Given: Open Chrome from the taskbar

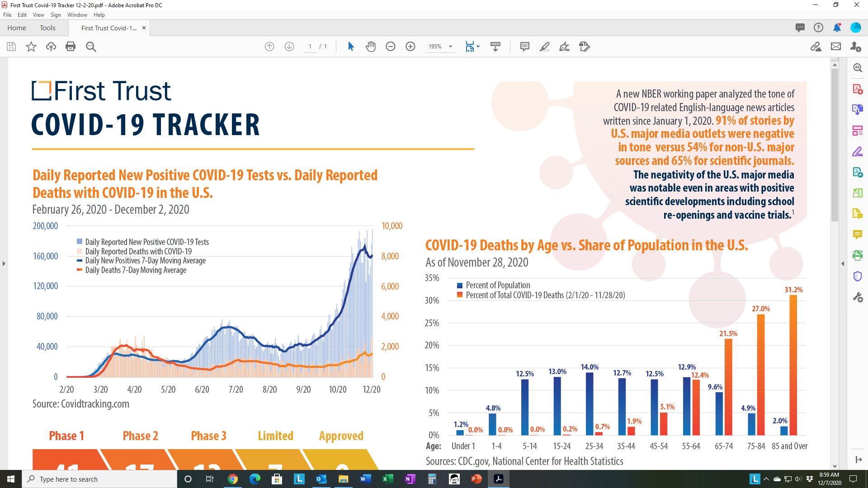Looking at the screenshot, I should pyautogui.click(x=233, y=479).
